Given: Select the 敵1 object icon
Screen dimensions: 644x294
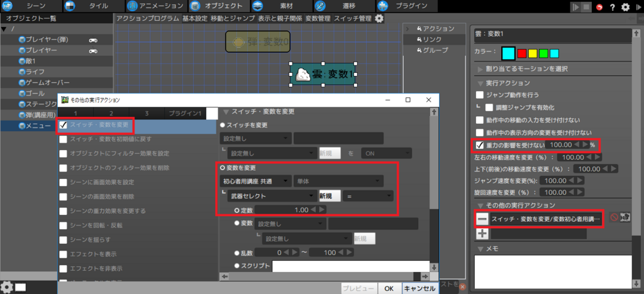Looking at the screenshot, I should click(22, 61).
